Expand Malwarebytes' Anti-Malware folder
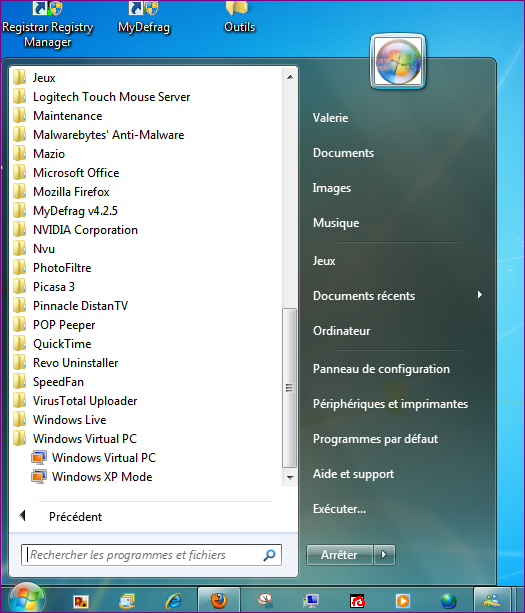The width and height of the screenshot is (525, 613). pyautogui.click(x=98, y=134)
